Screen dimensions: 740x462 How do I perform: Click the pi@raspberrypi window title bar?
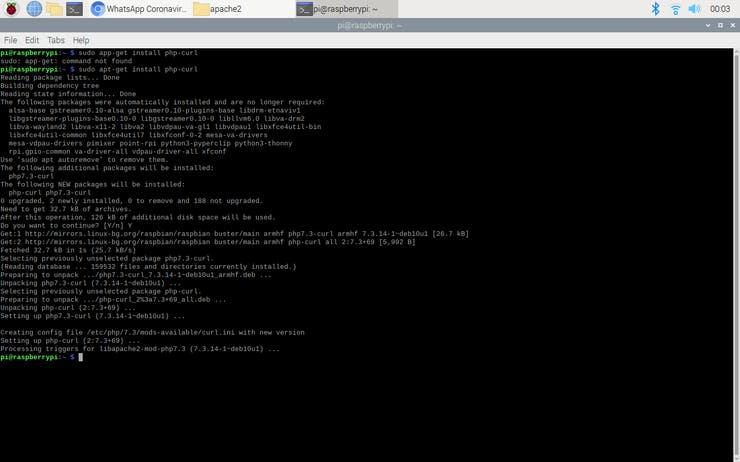[370, 25]
